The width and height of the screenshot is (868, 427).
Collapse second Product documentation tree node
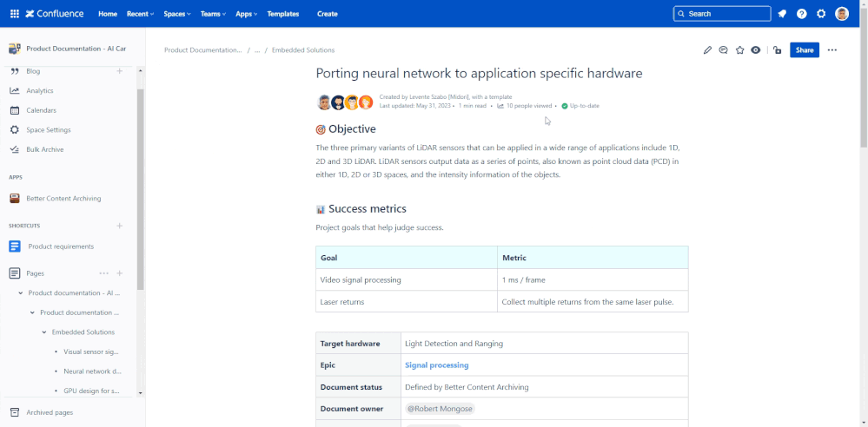point(32,312)
